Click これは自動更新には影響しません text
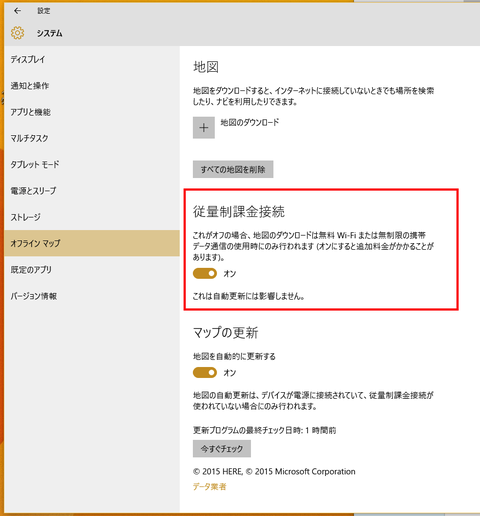 (x=248, y=296)
